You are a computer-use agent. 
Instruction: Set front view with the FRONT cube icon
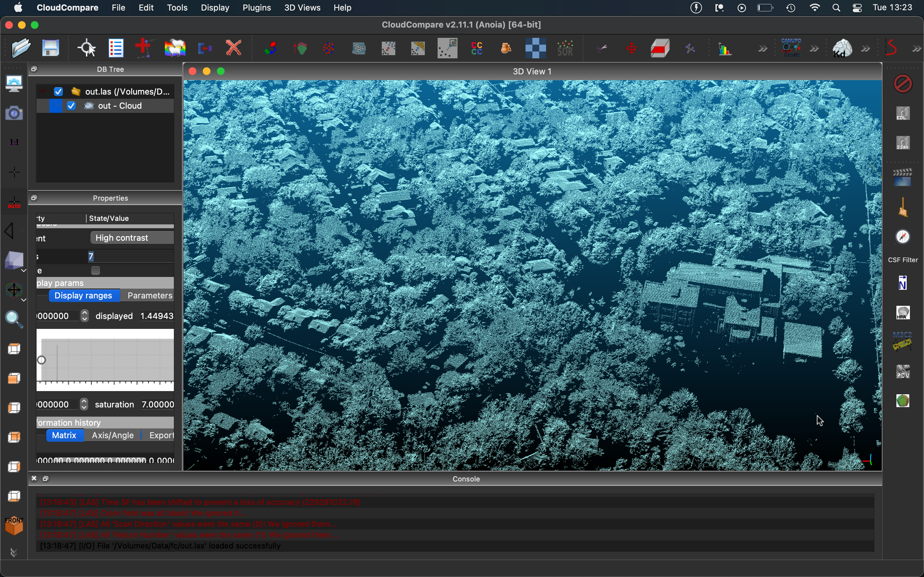14,526
